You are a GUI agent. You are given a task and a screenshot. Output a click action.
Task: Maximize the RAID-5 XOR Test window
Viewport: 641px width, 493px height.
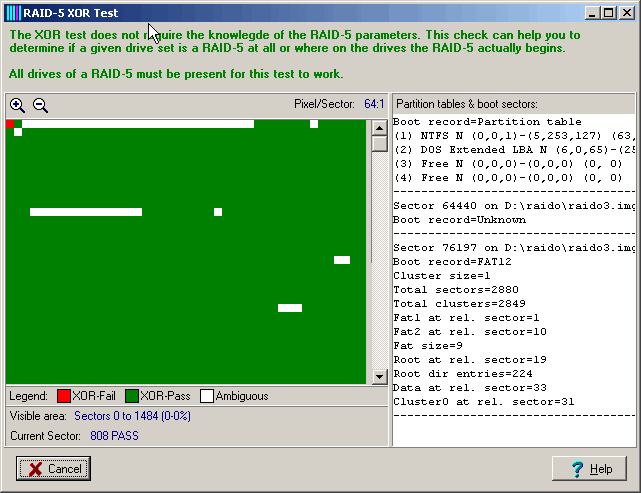pyautogui.click(x=609, y=13)
